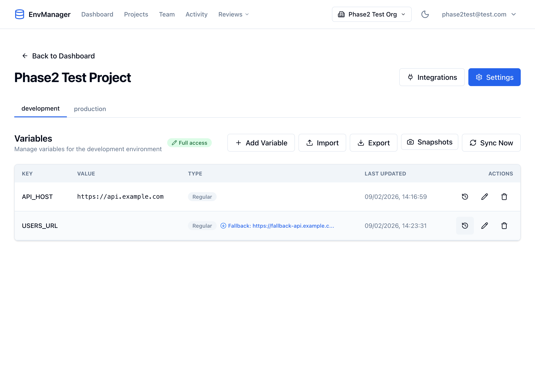
Task: Open the Phase2 Test Org selector
Action: 372,14
